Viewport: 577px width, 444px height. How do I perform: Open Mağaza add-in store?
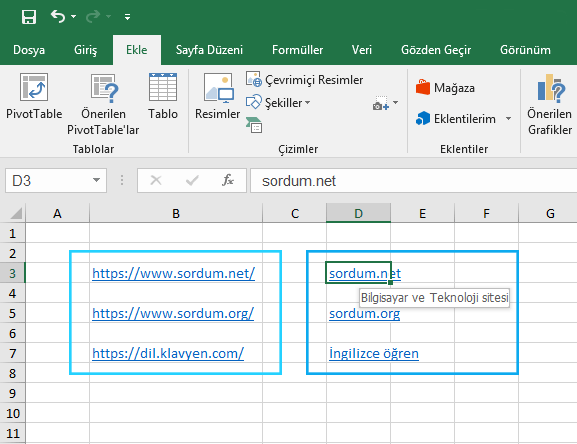tap(445, 88)
